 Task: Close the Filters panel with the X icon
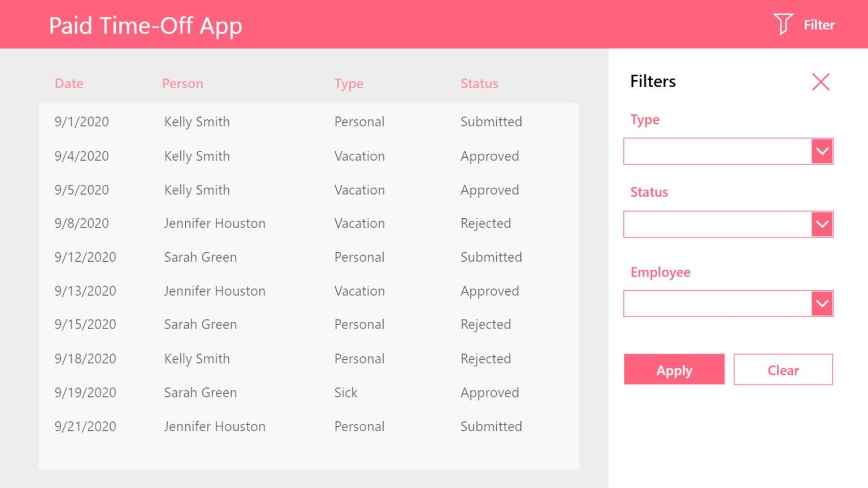[x=821, y=81]
